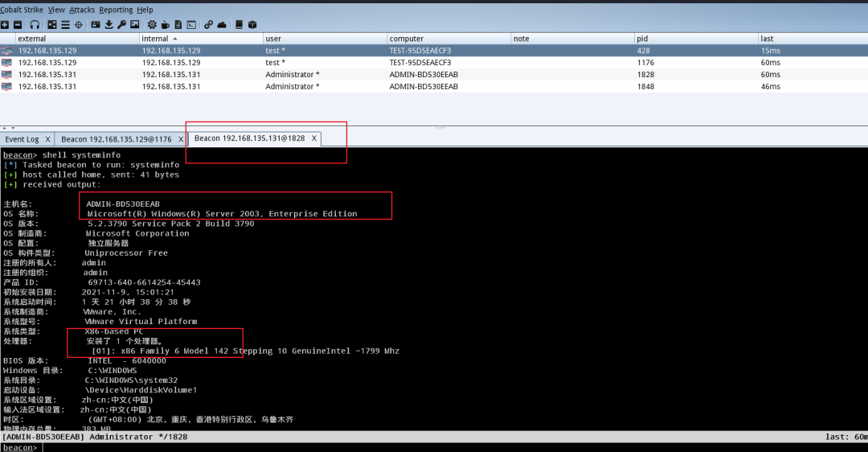Click ADMIN-BD530EEAB in pid 1848 row

point(424,86)
